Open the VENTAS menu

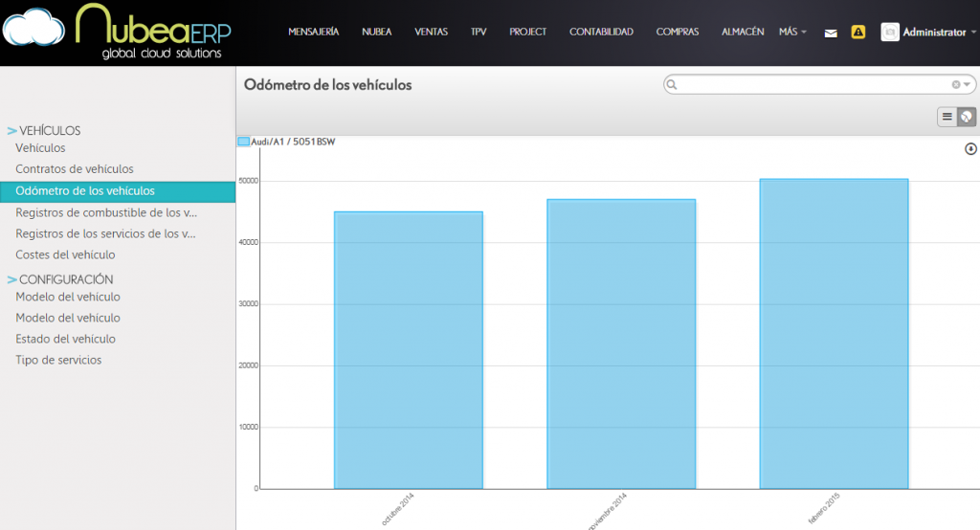432,32
